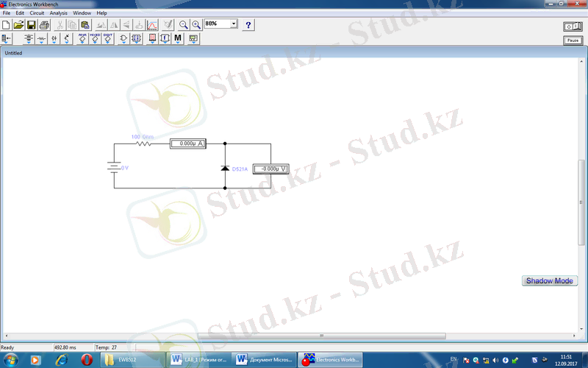588x368 pixels.
Task: Open the Controls parts bin
Action: coord(165,39)
